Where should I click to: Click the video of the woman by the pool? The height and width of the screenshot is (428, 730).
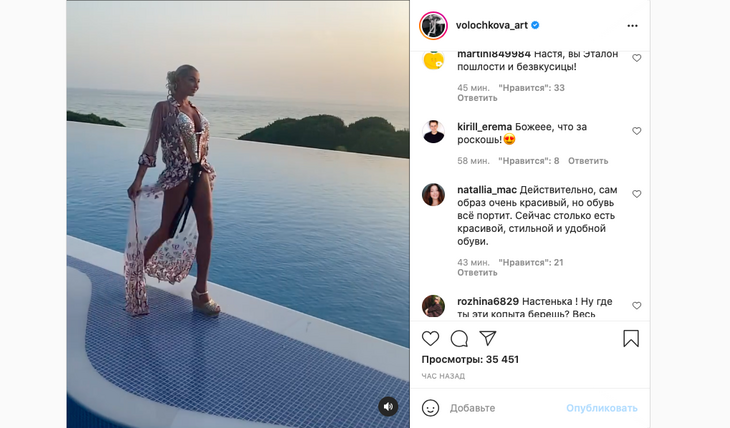(x=238, y=214)
